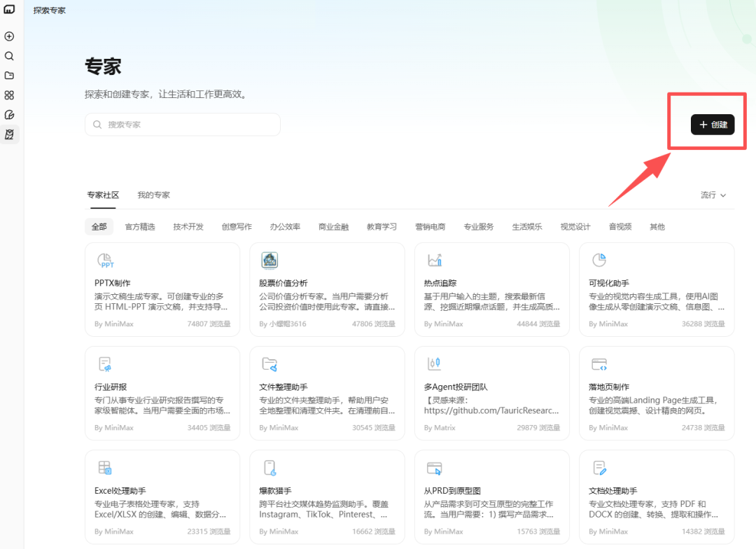Image resolution: width=756 pixels, height=549 pixels.
Task: Open the folder icon in the left sidebar
Action: tap(9, 76)
